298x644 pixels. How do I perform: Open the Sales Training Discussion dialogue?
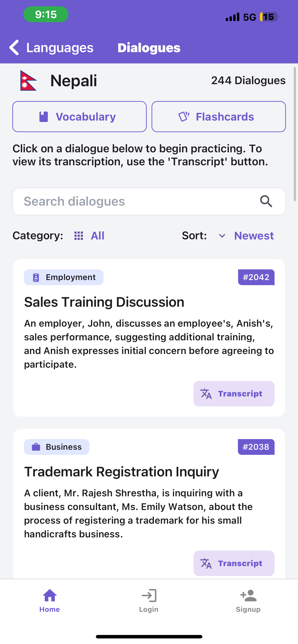pos(149,338)
